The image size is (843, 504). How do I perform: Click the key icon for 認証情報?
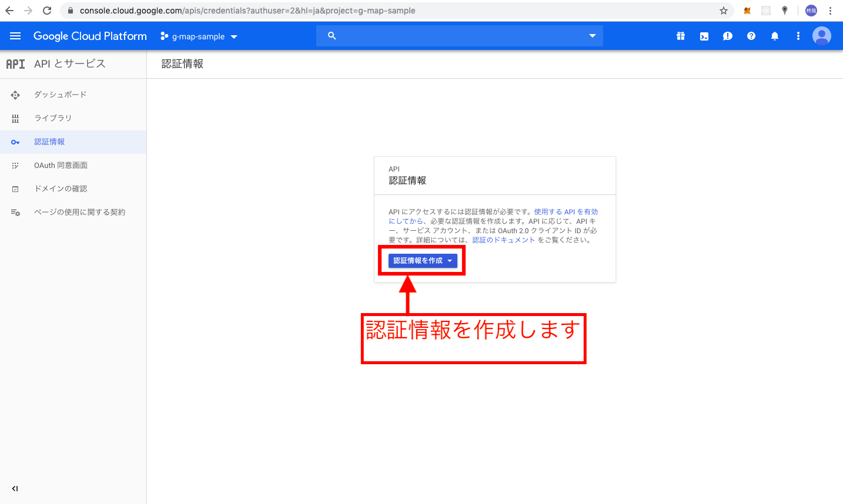15,142
